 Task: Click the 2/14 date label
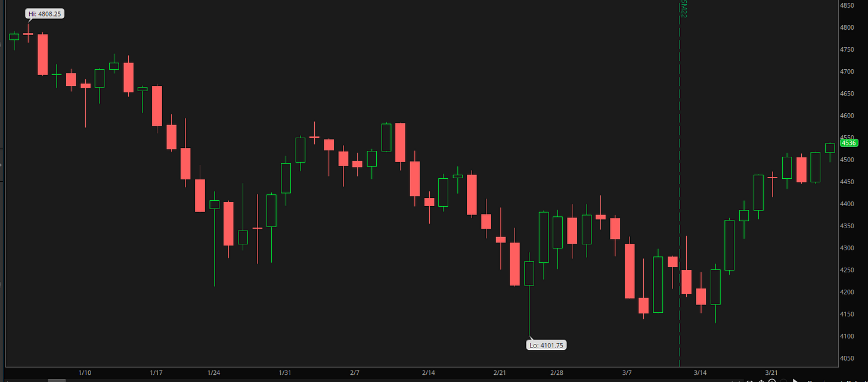[428, 372]
